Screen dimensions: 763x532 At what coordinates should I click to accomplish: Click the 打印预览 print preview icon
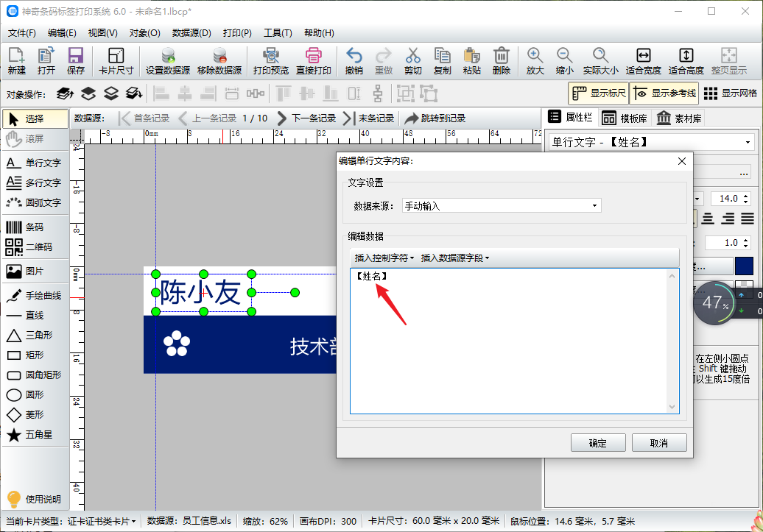(270, 61)
